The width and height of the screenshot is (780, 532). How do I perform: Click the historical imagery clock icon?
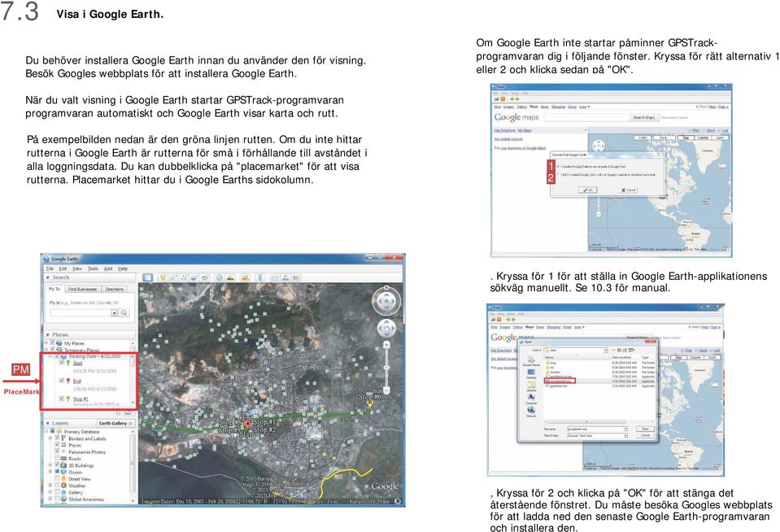(220, 277)
